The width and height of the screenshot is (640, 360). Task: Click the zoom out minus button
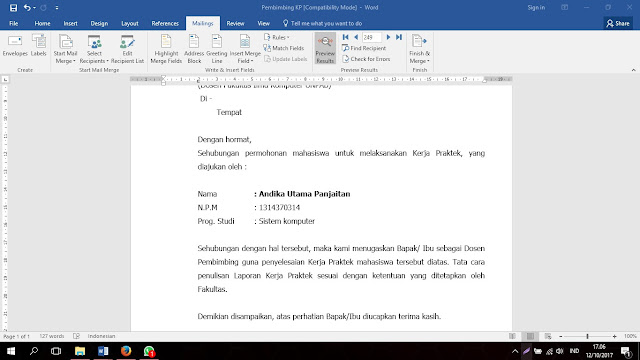pos(561,336)
